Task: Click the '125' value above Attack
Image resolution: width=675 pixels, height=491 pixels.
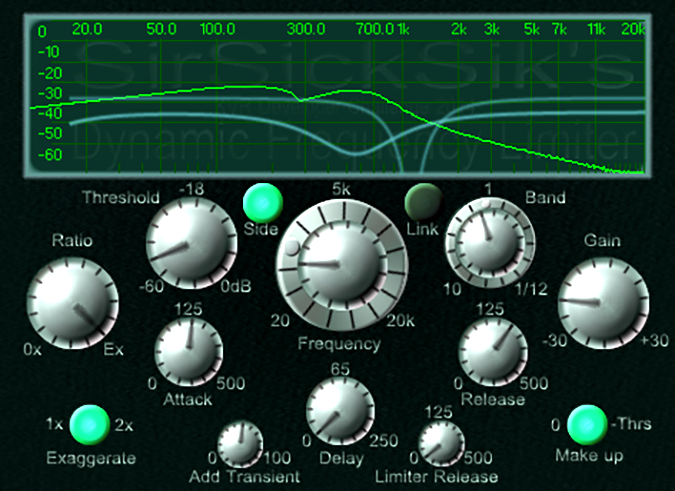Action: pos(189,309)
